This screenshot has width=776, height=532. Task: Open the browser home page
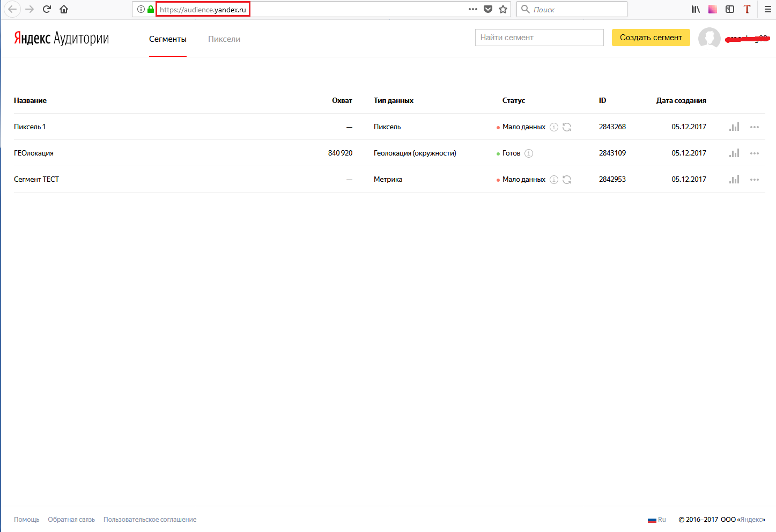(x=64, y=9)
